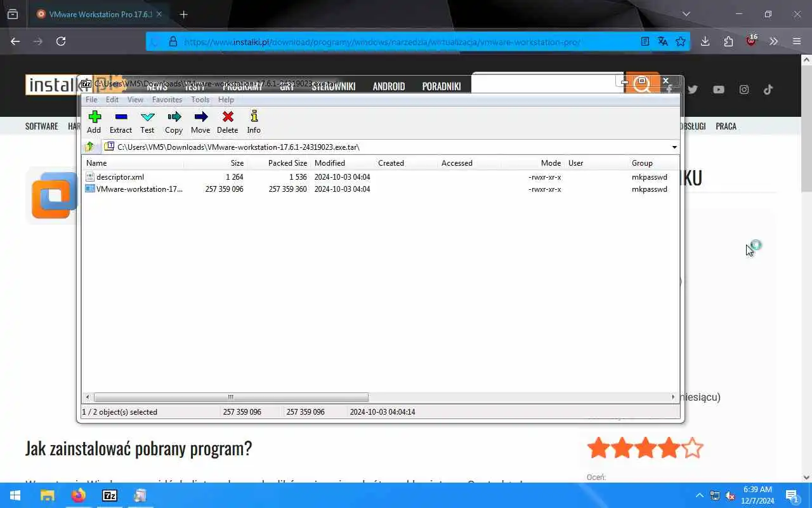Expand the list all tabs dropdown
Viewport: 812px width, 508px height.
click(x=686, y=14)
